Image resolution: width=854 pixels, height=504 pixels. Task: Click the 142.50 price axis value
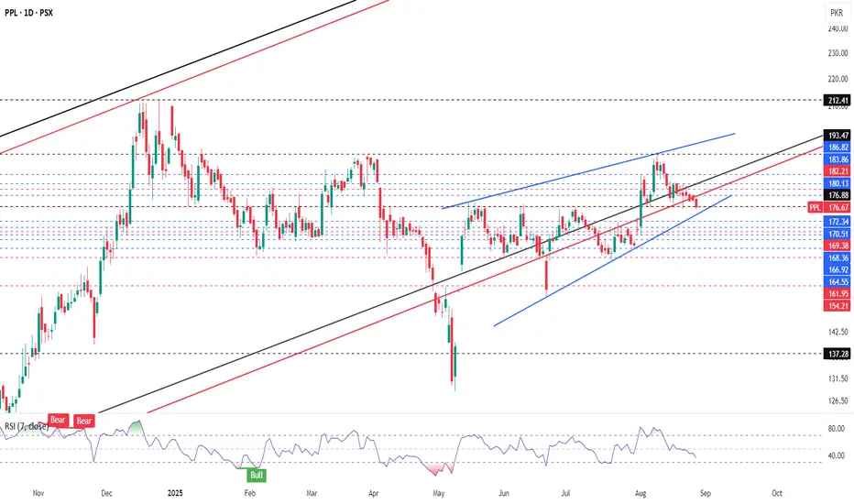point(838,332)
